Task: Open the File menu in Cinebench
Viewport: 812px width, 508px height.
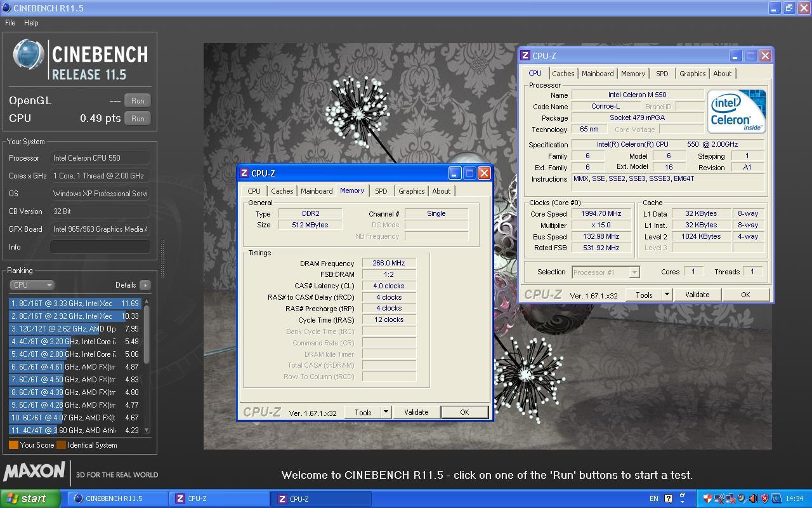Action: pos(10,22)
